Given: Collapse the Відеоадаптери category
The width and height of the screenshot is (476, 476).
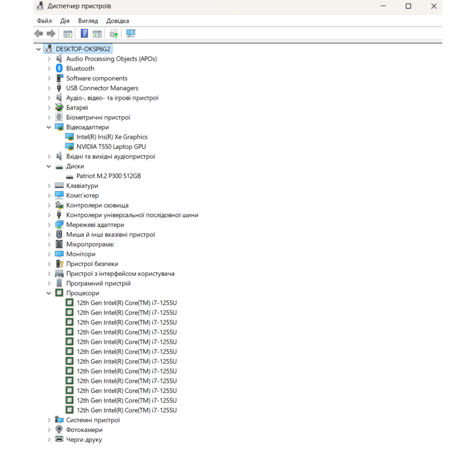Looking at the screenshot, I should coord(49,128).
